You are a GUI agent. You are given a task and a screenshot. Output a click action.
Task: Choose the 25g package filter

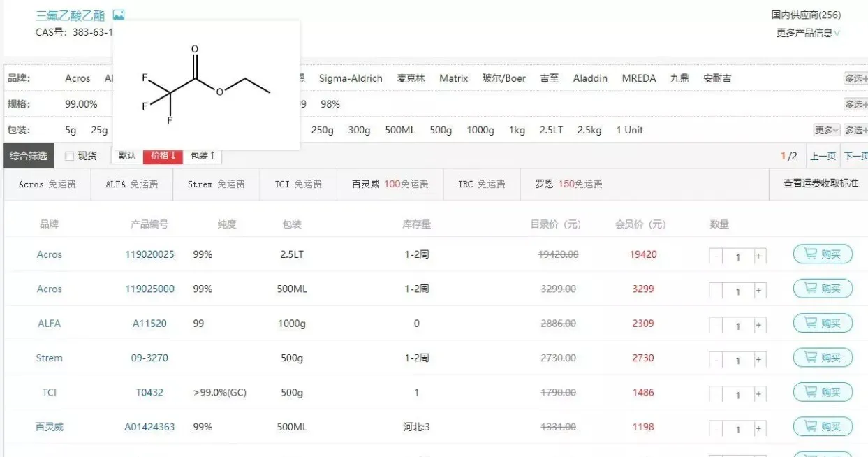point(99,130)
